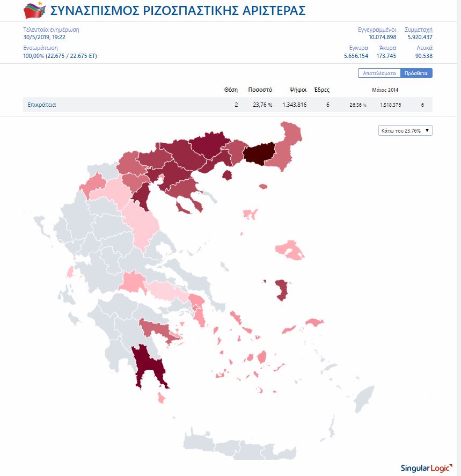
Task: Select the pink Lesbos island on map
Action: (290, 250)
